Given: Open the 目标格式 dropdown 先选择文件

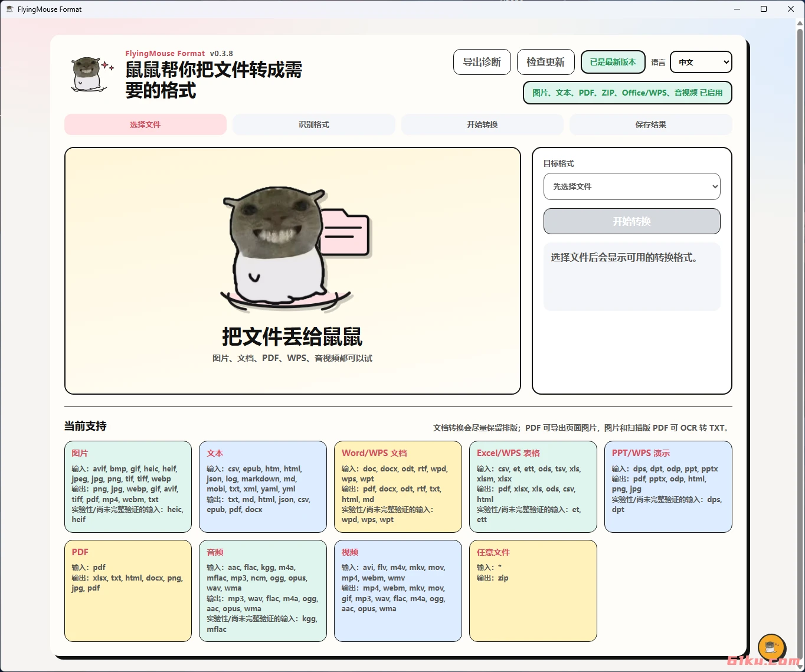Looking at the screenshot, I should (x=632, y=186).
